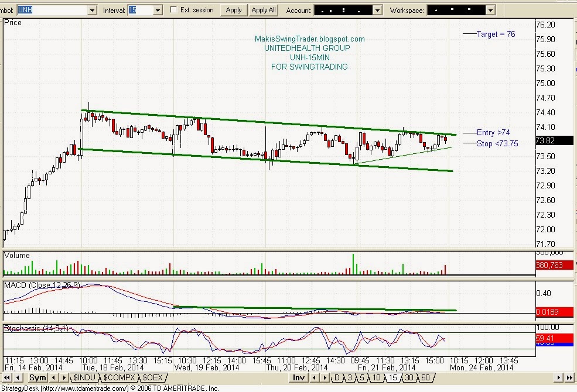Click the Mon, 24 Feb, 2014 date label
This screenshot has width=577, height=392.
pos(482,368)
